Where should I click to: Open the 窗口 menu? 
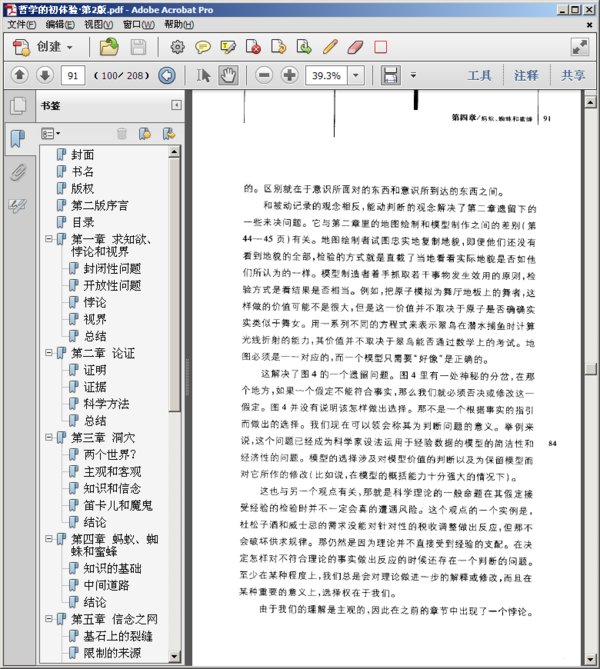(139, 25)
